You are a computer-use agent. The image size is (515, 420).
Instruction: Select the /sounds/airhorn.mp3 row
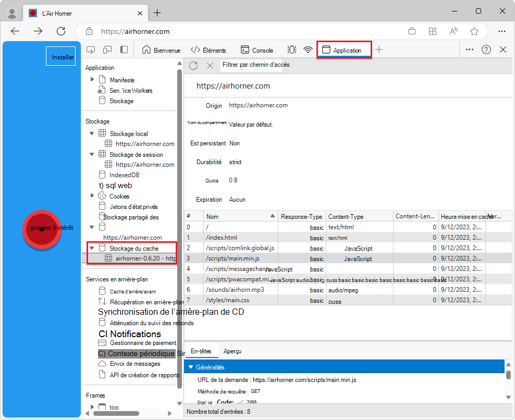(348, 290)
